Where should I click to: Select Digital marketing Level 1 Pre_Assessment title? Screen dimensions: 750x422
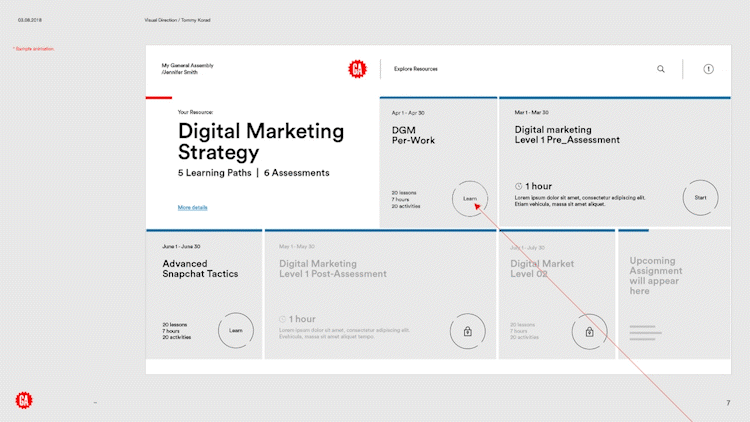tap(567, 135)
